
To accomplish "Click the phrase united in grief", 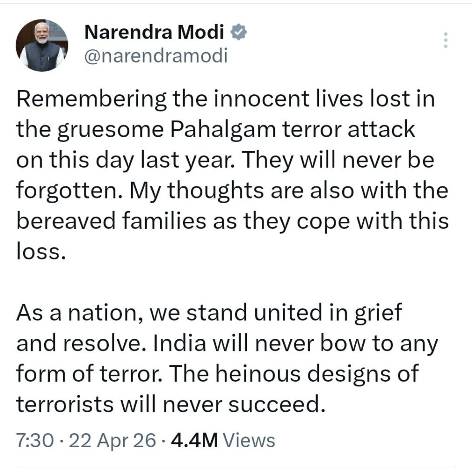I will coord(332,314).
